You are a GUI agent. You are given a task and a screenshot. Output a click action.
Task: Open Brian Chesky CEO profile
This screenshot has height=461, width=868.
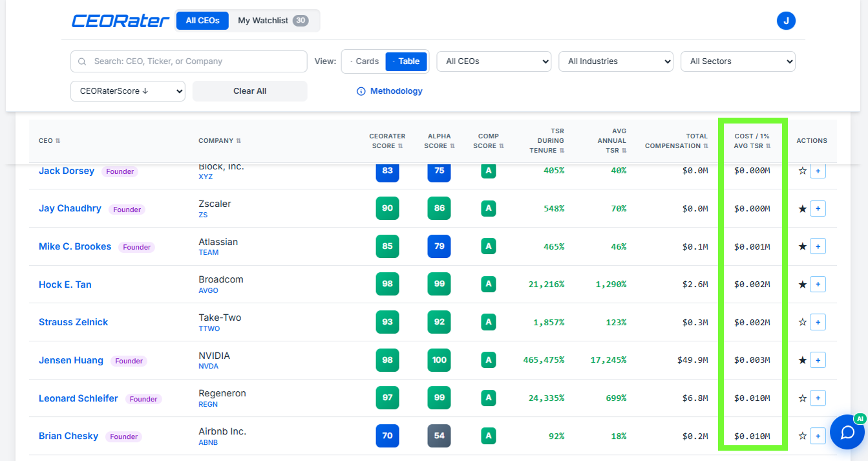tap(69, 436)
